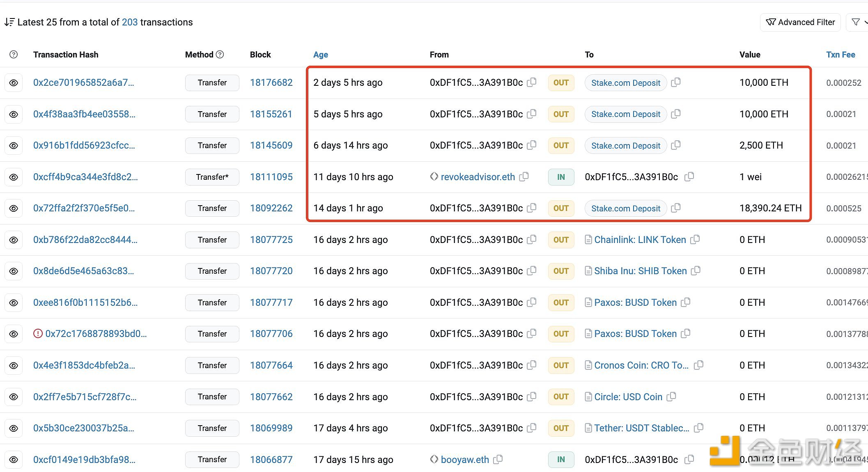Image resolution: width=868 pixels, height=472 pixels.
Task: Copy Circle: USD Coin address
Action: point(671,396)
